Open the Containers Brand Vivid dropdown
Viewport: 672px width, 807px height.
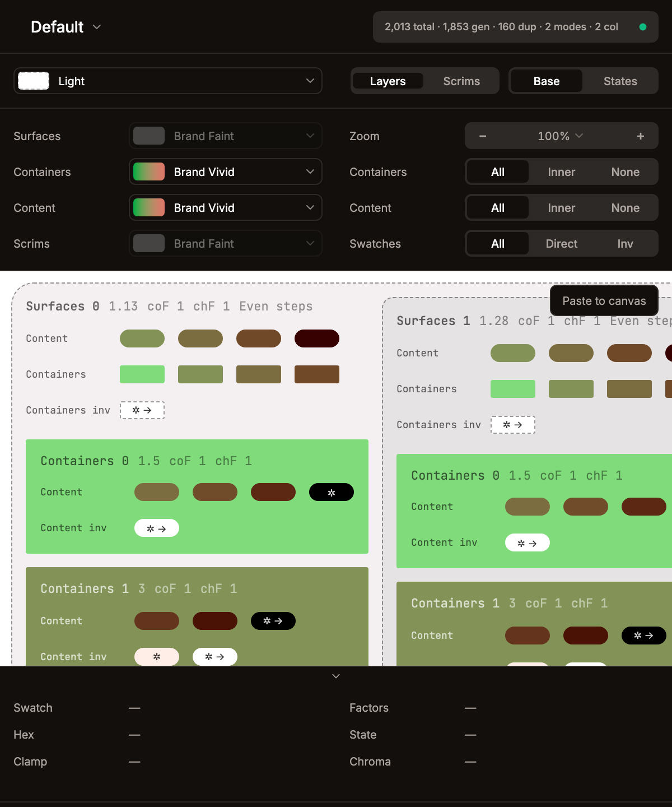[225, 172]
